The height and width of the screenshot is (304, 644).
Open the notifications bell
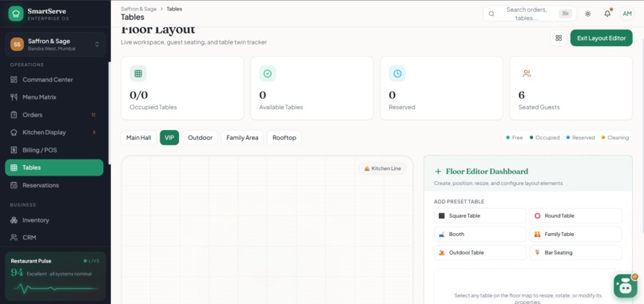[607, 14]
